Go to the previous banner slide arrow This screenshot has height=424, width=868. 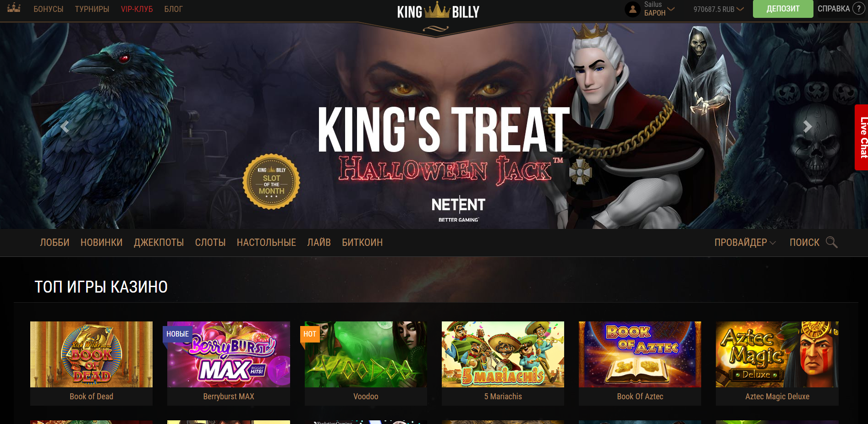pos(65,126)
